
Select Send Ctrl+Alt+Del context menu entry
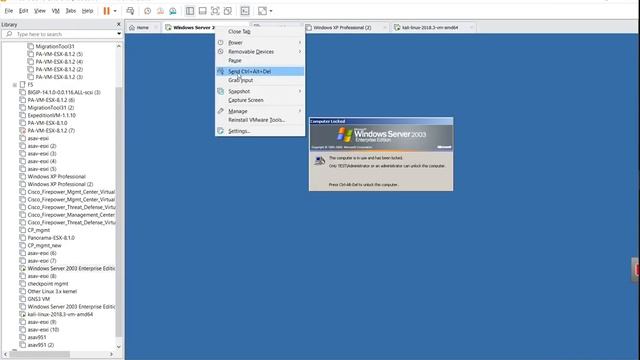pyautogui.click(x=260, y=71)
